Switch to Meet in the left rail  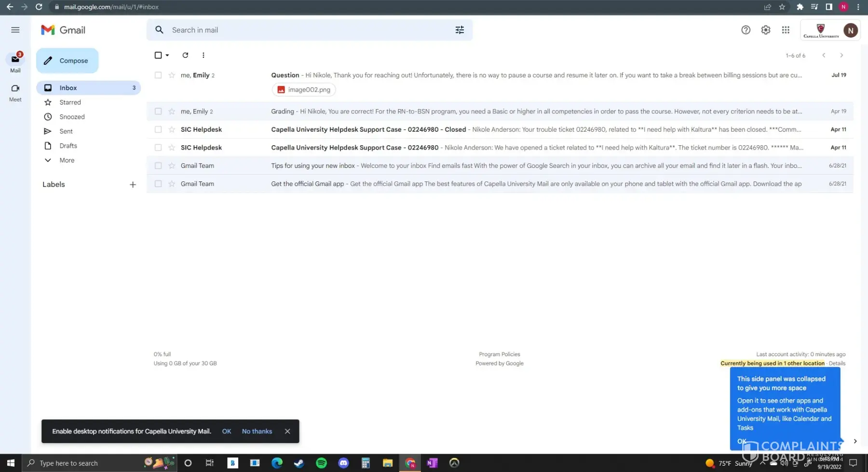[15, 92]
